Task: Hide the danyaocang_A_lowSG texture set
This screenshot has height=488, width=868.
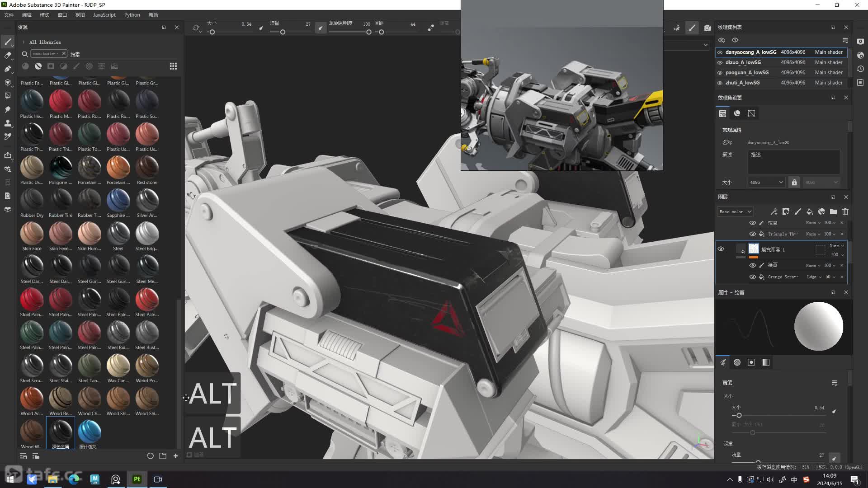Action: point(720,52)
